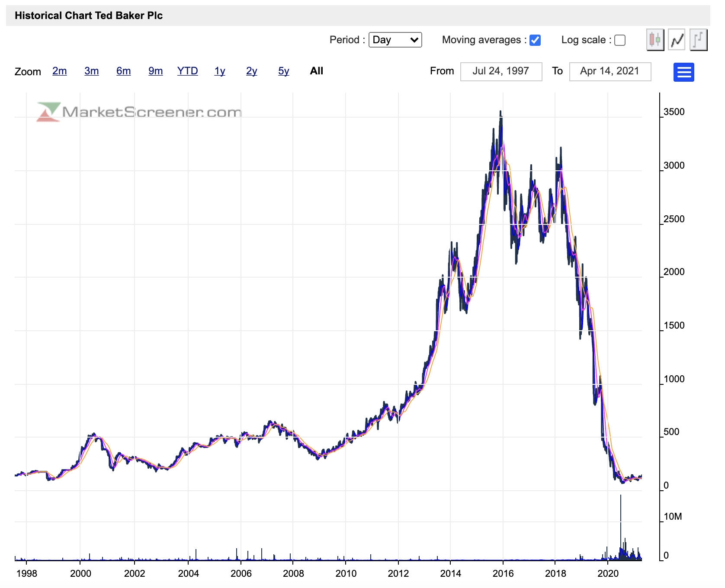
Task: Zoom chart to 3m range
Action: 92,71
